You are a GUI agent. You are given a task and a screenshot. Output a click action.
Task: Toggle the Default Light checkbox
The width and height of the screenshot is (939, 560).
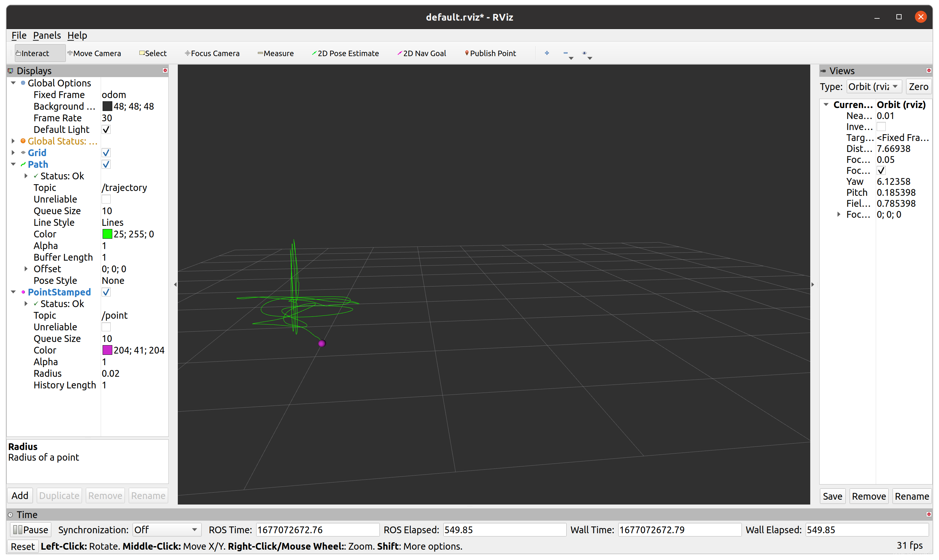click(106, 129)
